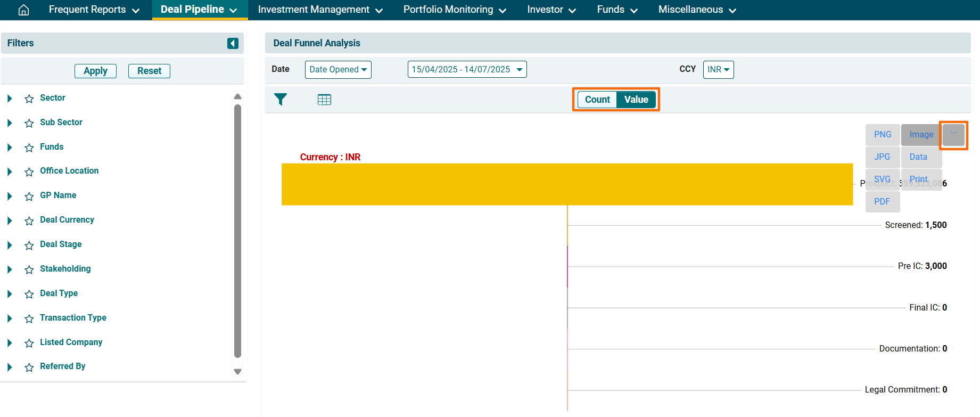The height and width of the screenshot is (417, 980).
Task: Click the home icon in the navigation bar
Action: coord(23,10)
